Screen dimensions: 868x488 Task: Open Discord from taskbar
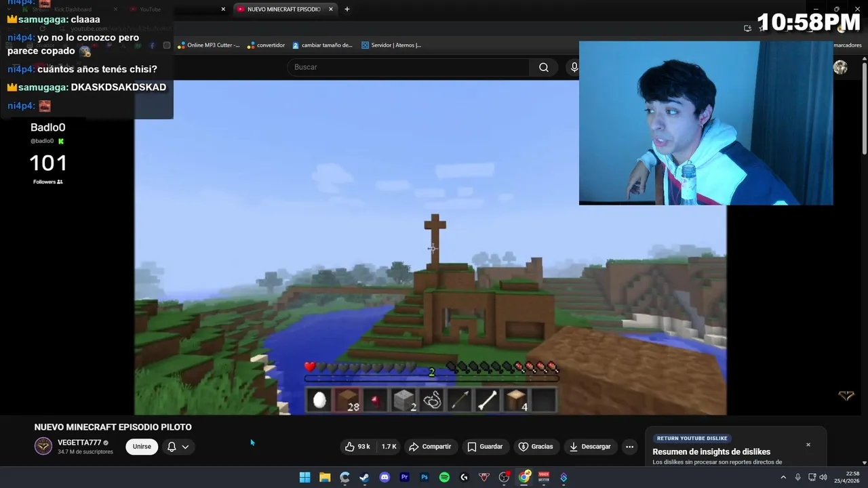click(384, 477)
